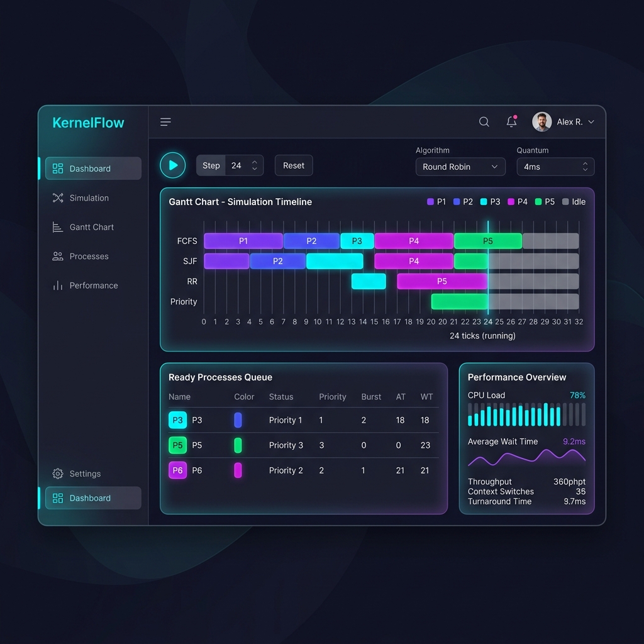Select the cyan bar in RR row
Viewport: 644px width, 644px height.
pos(369,281)
